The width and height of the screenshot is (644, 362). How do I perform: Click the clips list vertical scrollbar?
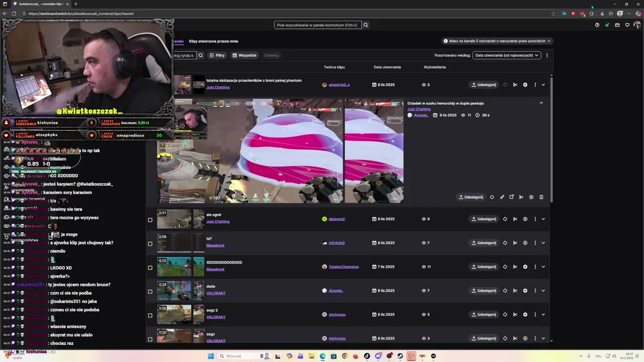tap(551, 141)
